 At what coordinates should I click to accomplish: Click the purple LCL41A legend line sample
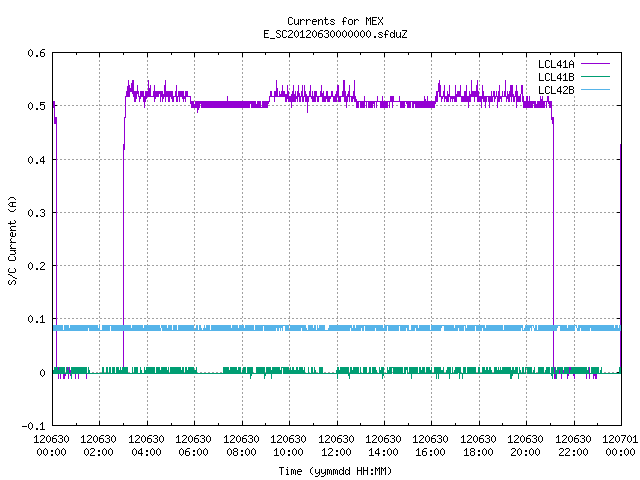(x=595, y=64)
